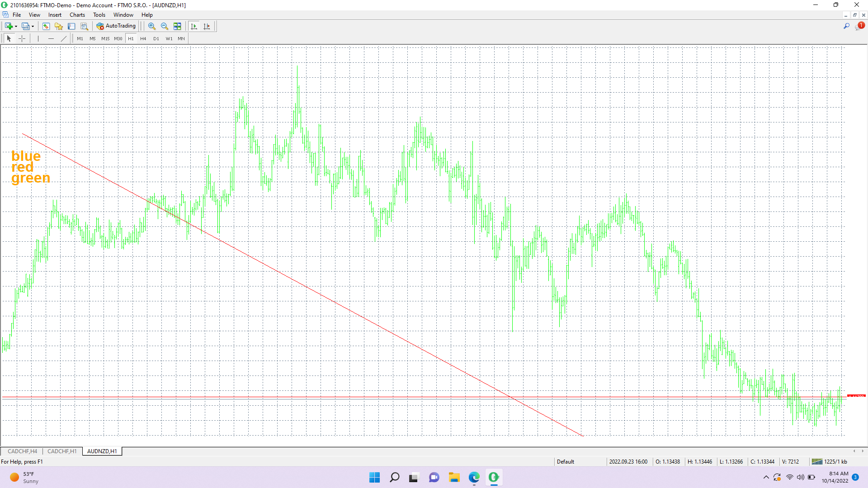This screenshot has height=488, width=868.
Task: Open the Navigator favorites folder icon
Action: point(59,26)
